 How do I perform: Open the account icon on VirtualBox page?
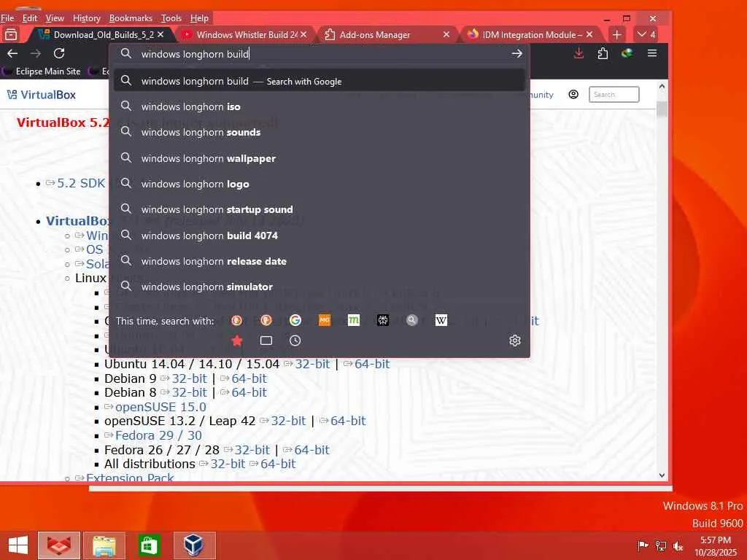pos(573,94)
